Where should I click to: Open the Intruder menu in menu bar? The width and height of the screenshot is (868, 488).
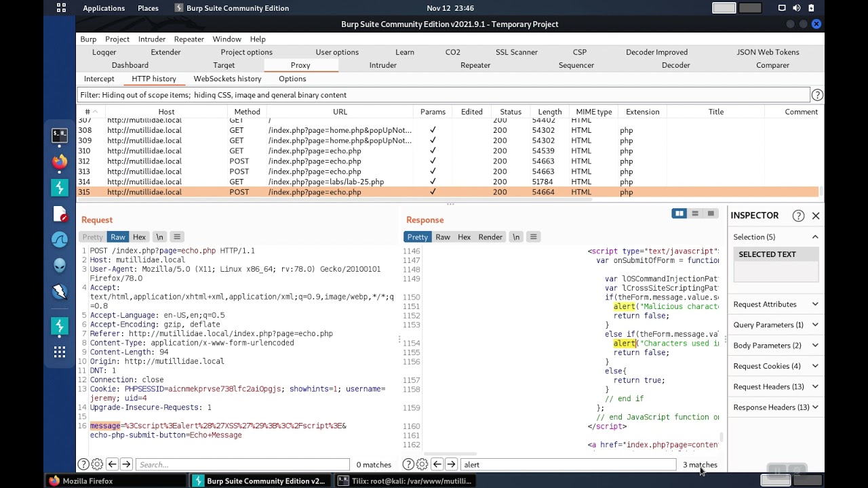tap(152, 39)
